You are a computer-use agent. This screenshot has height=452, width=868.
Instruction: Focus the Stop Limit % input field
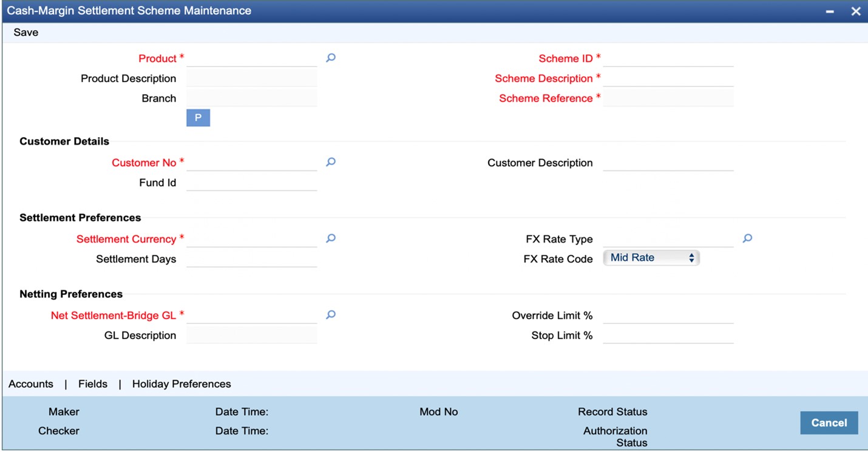click(668, 336)
